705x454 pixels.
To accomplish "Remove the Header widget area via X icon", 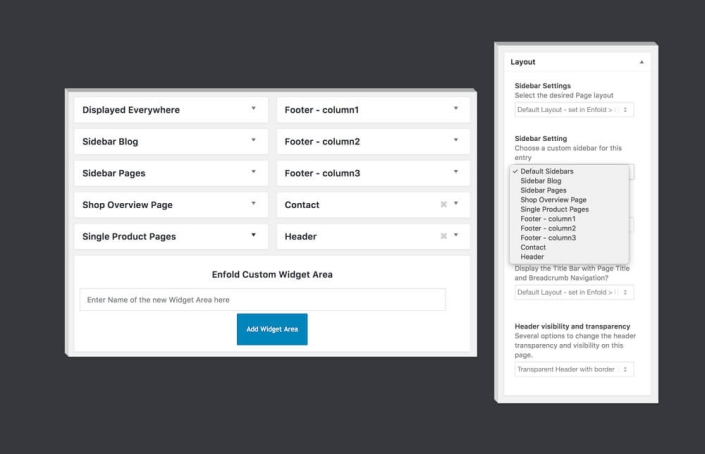I will click(443, 236).
